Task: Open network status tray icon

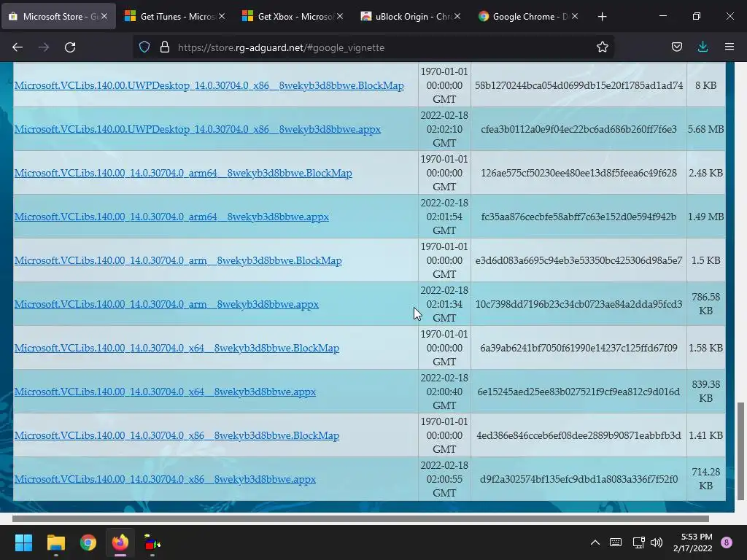Action: tap(638, 542)
